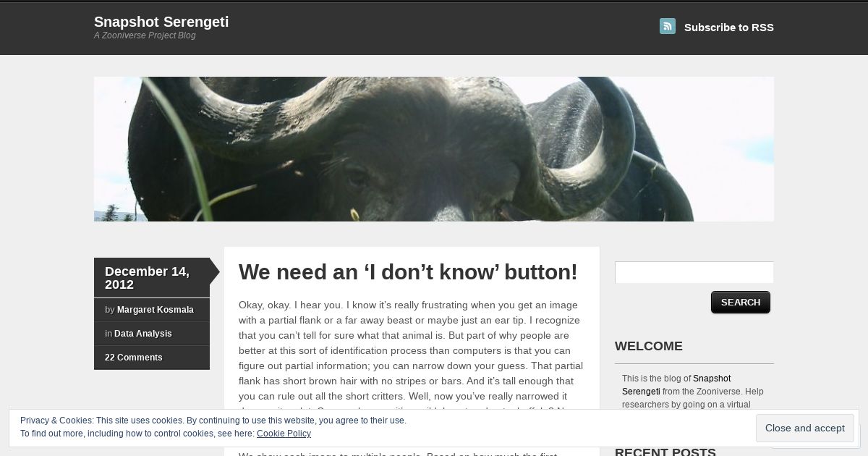
Task: Click the Close and accept button
Action: pyautogui.click(x=805, y=428)
